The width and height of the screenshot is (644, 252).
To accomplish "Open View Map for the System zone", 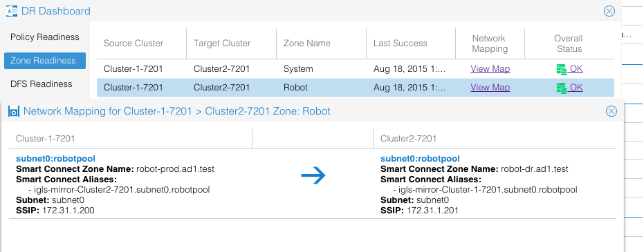I will [x=490, y=69].
